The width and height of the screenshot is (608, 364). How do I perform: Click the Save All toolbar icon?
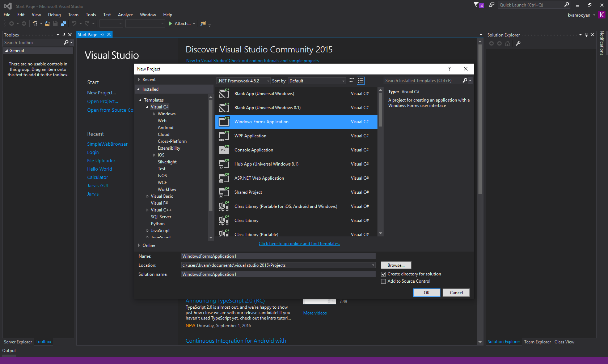point(63,23)
